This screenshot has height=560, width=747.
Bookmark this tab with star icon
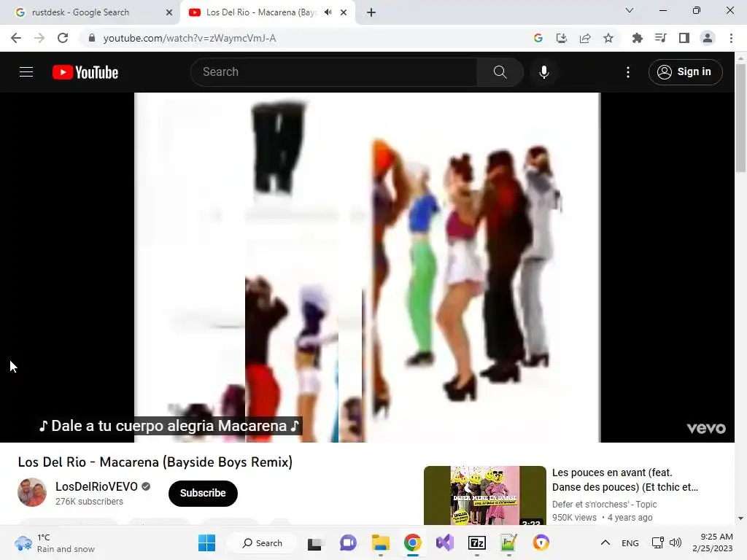(608, 38)
